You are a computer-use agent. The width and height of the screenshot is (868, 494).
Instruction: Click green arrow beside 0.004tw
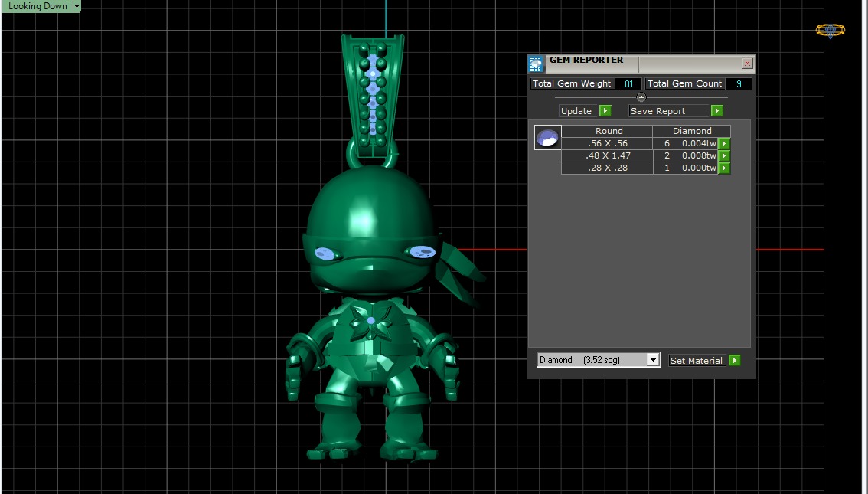point(724,143)
